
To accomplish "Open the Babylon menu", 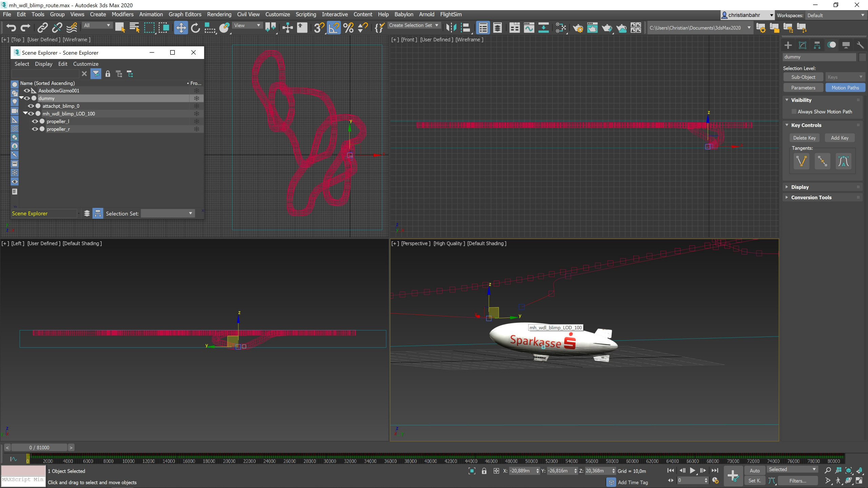I will (403, 14).
